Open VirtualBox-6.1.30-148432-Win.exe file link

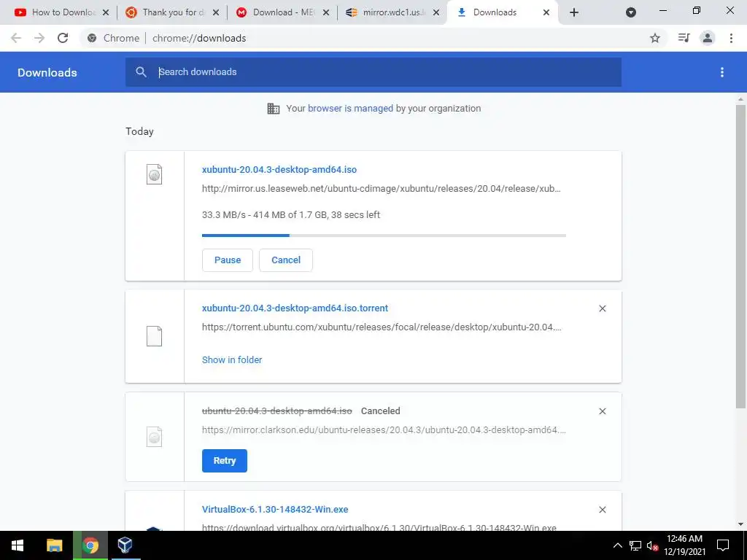click(275, 510)
